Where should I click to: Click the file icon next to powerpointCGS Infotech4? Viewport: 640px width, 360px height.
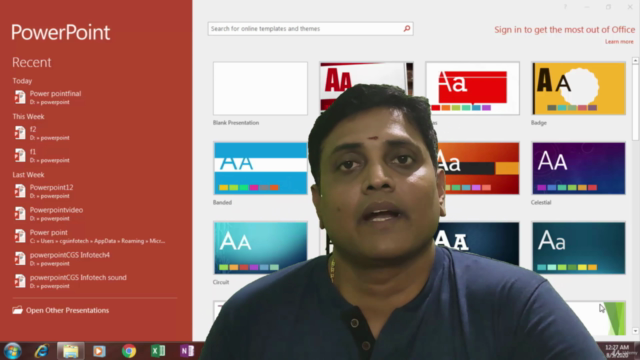coord(20,258)
